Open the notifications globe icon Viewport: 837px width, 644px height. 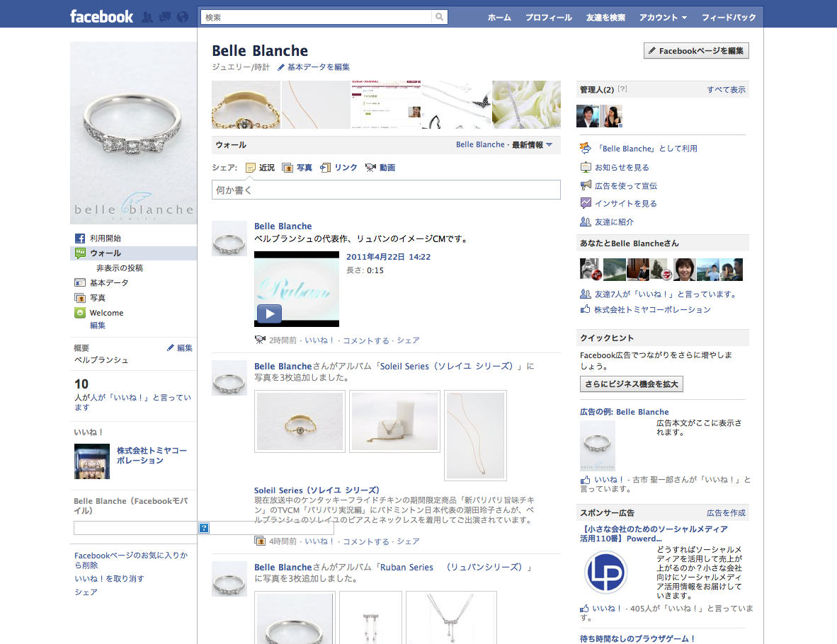click(x=183, y=17)
